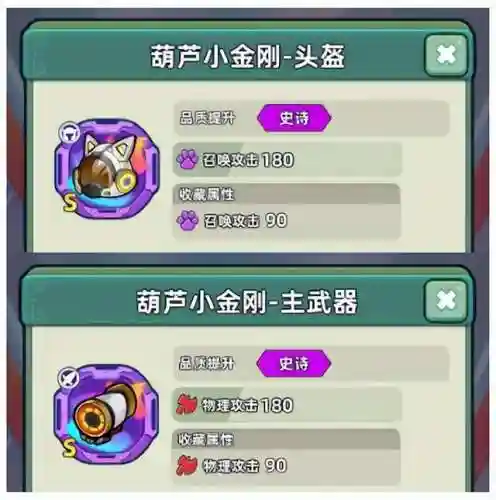Click the 葫芦小金刚-头盔 title bar
This screenshot has height=500, width=496.
click(x=248, y=55)
